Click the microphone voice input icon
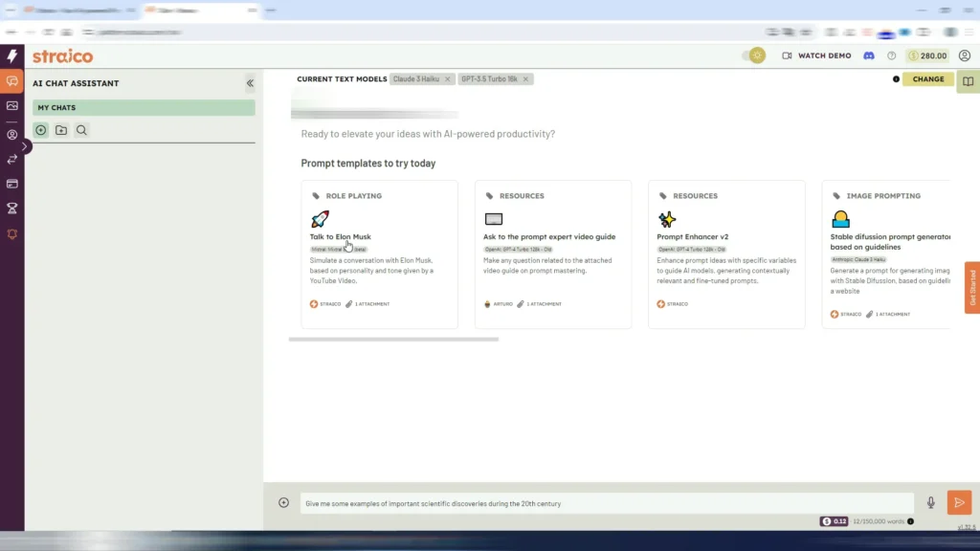Screen dimensions: 980x551 (931, 503)
